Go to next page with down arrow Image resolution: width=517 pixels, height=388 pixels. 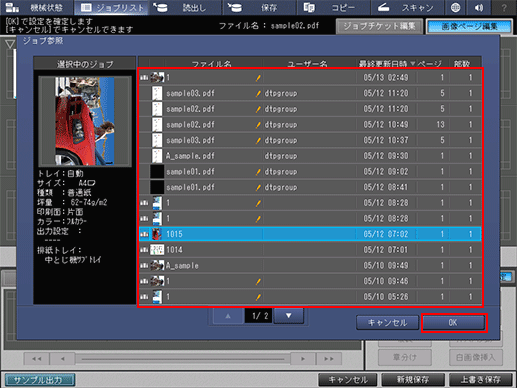(289, 316)
